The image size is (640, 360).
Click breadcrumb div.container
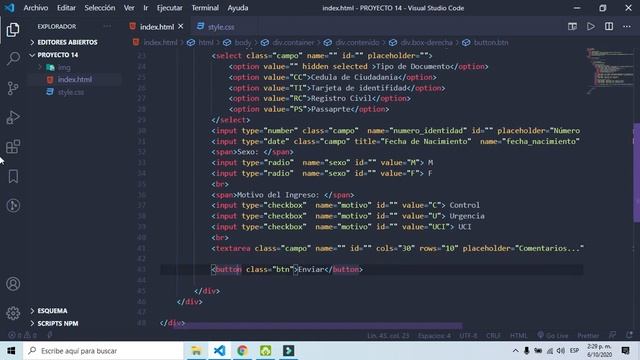[293, 42]
